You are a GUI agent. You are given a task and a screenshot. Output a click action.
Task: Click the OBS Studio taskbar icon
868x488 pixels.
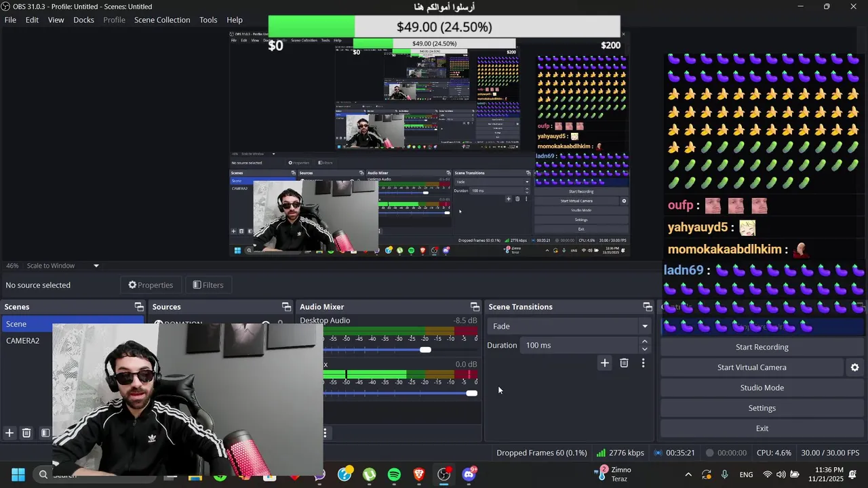(444, 474)
